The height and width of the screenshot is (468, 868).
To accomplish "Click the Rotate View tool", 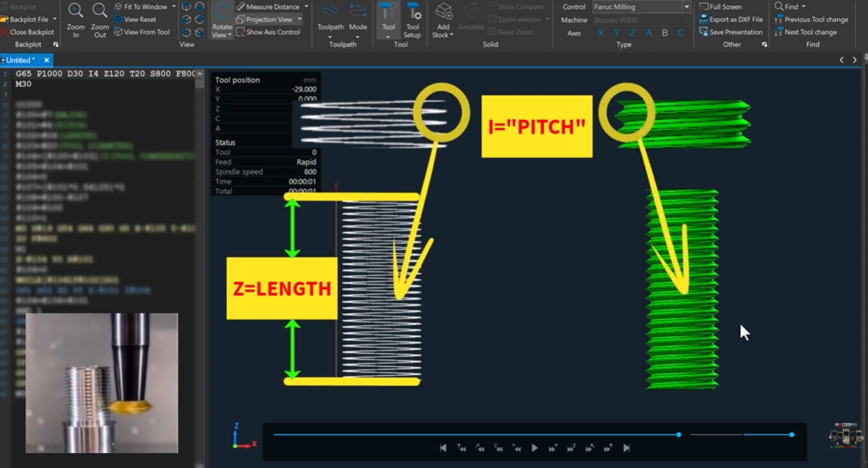I will coord(222,20).
